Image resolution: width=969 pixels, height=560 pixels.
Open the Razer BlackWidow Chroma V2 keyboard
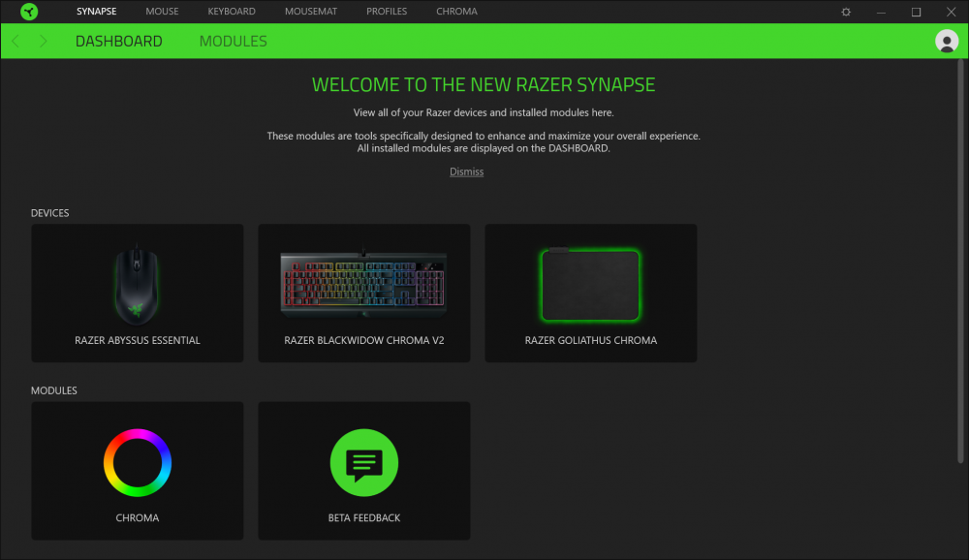point(364,293)
